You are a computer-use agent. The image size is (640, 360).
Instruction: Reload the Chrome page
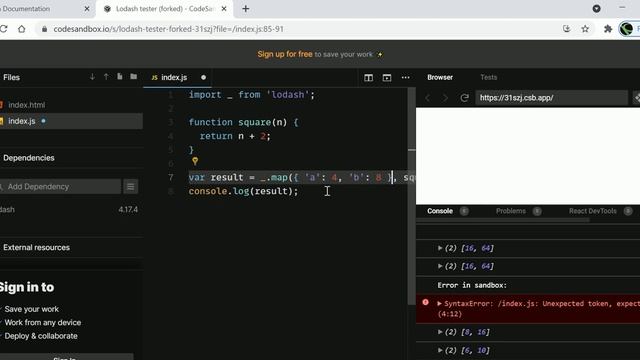pyautogui.click(x=4, y=29)
